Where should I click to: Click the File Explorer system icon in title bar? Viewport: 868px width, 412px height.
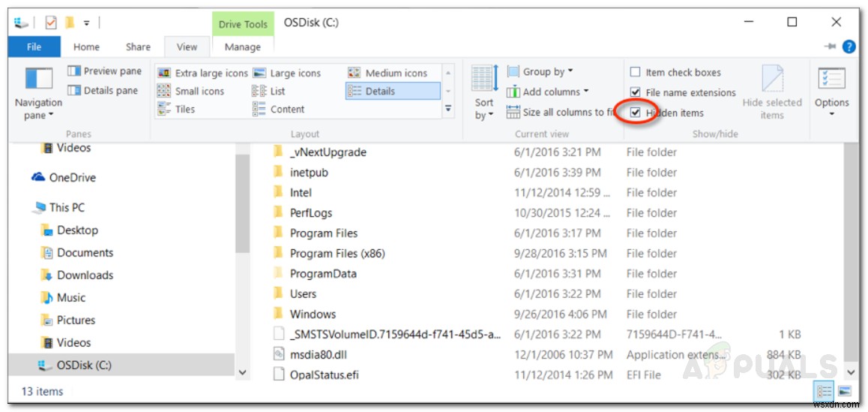[x=21, y=23]
